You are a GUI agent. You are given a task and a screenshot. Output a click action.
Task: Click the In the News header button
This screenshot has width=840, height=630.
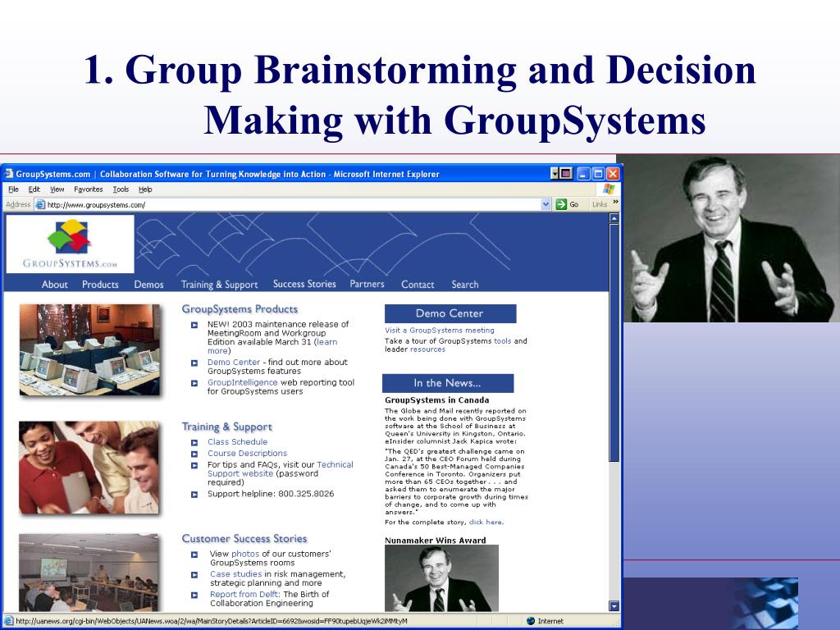(x=448, y=383)
